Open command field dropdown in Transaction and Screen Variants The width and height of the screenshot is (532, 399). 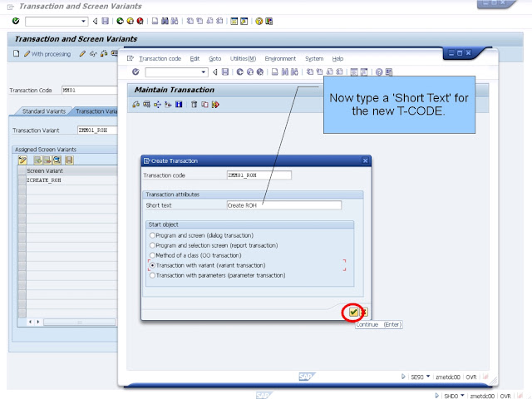[x=83, y=22]
